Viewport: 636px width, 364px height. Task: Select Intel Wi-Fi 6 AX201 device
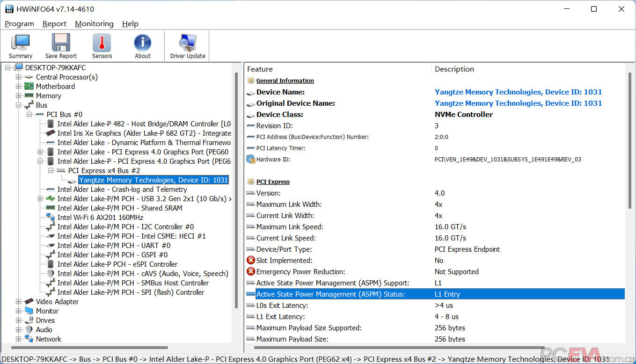pyautogui.click(x=100, y=218)
